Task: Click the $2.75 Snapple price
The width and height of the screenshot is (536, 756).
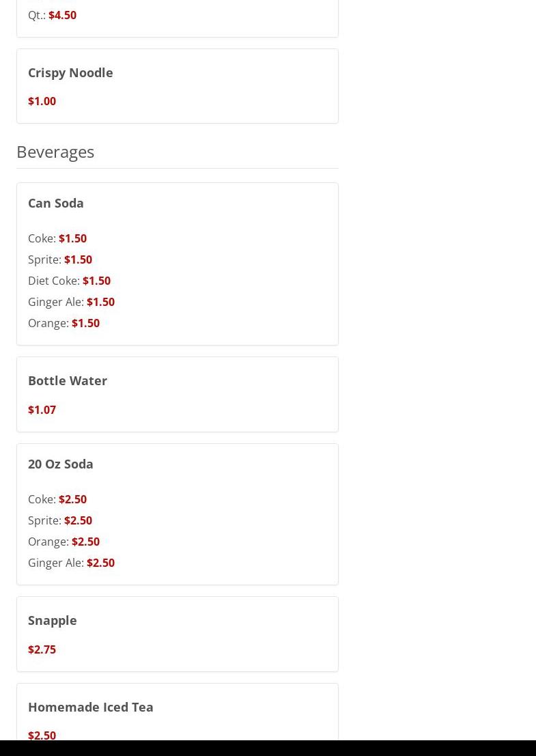Action: (x=42, y=649)
